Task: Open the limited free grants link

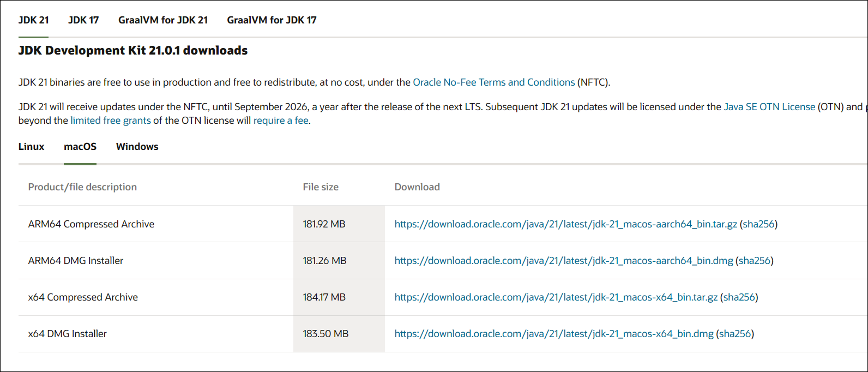Action: [x=110, y=120]
